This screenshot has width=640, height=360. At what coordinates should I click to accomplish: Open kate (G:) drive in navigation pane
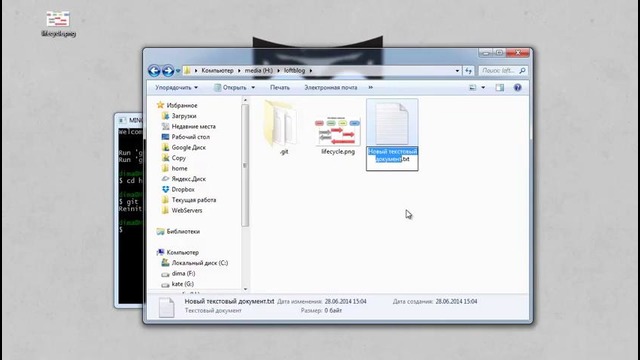[x=182, y=284]
